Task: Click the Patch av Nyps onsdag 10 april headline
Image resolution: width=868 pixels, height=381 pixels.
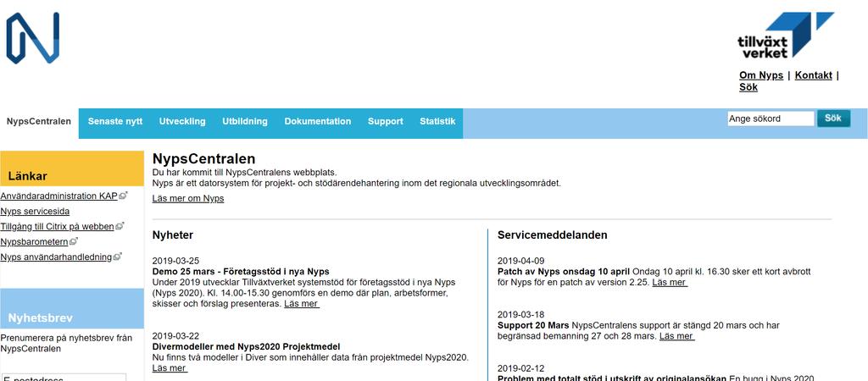Action: pos(564,272)
